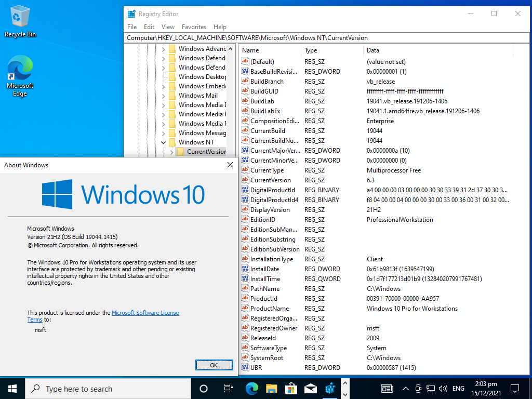
Task: Select the (Default) value icon
Action: pyautogui.click(x=245, y=61)
